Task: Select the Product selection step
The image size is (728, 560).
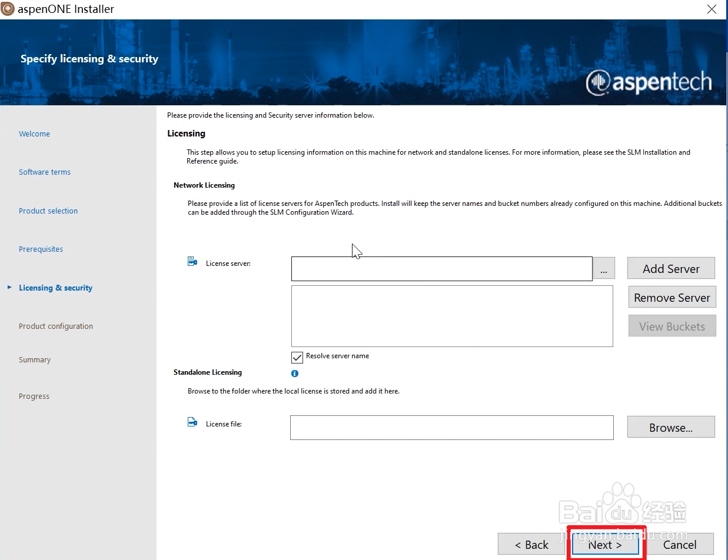Action: coord(48,211)
